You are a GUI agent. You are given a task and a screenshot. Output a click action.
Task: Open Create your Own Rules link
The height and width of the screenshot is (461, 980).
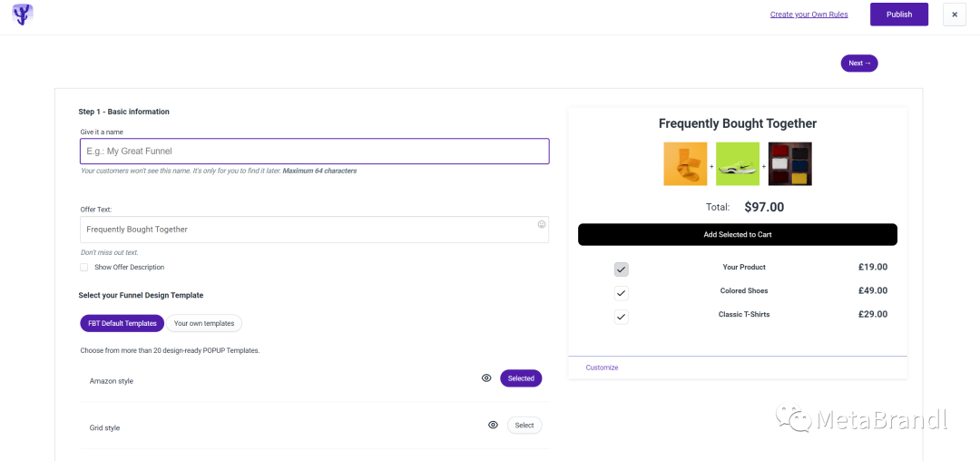(x=808, y=15)
